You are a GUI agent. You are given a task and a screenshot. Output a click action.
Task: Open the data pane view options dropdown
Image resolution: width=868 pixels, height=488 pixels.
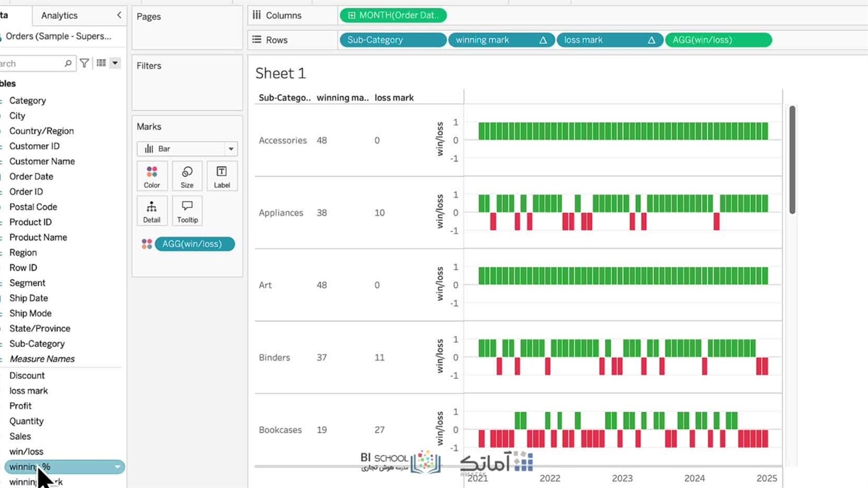click(115, 63)
